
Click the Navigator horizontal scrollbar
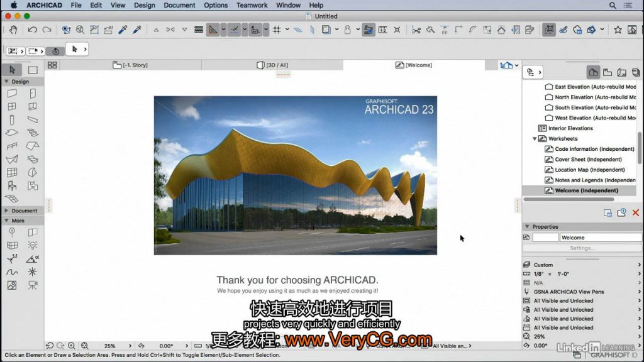pyautogui.click(x=569, y=199)
